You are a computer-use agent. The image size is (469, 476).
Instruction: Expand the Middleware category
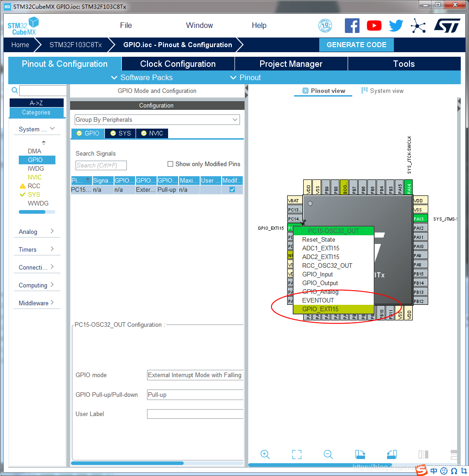pyautogui.click(x=37, y=303)
